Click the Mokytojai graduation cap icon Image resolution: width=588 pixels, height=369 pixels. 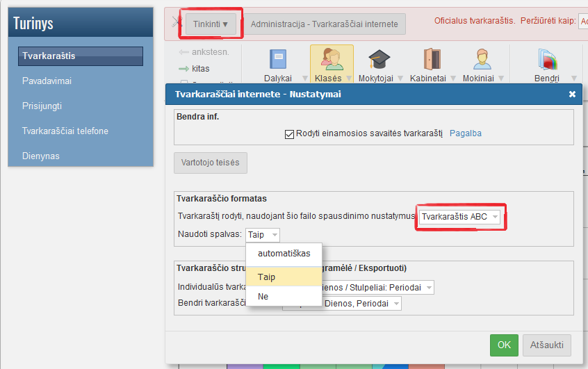click(379, 60)
